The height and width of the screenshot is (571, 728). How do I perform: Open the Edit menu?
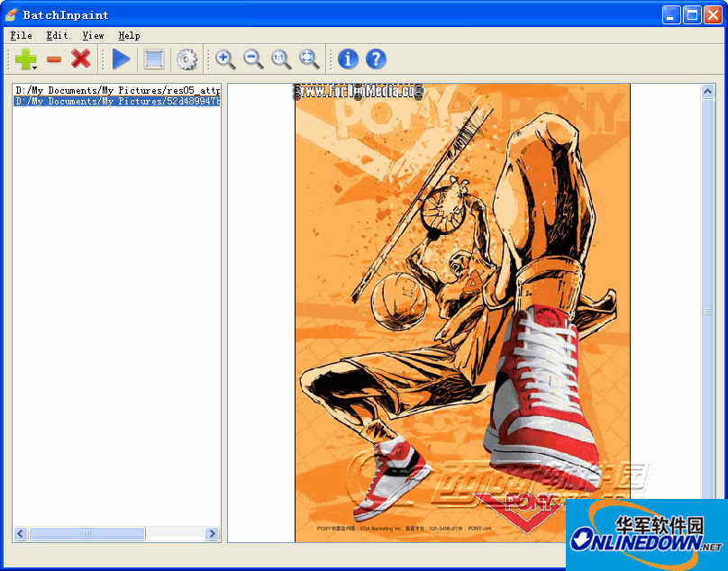[x=57, y=35]
